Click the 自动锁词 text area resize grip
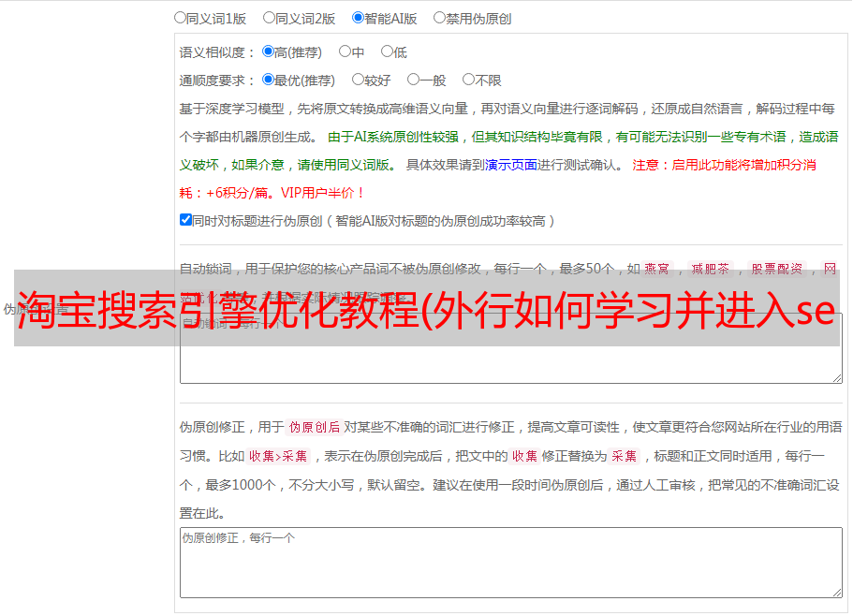Viewport: 853px width, 616px height. 837,378
